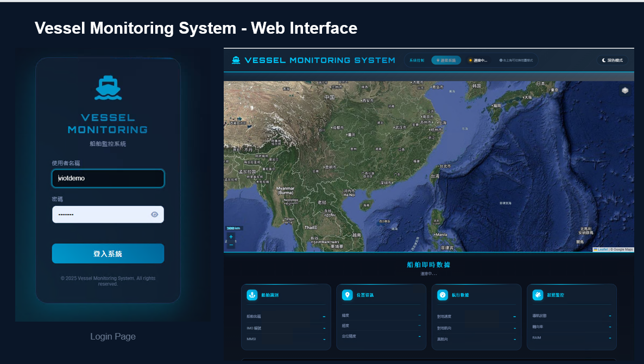The height and width of the screenshot is (364, 644).
Task: Click the info icon beside 右上角可切換地圖樣式
Action: pyautogui.click(x=501, y=60)
